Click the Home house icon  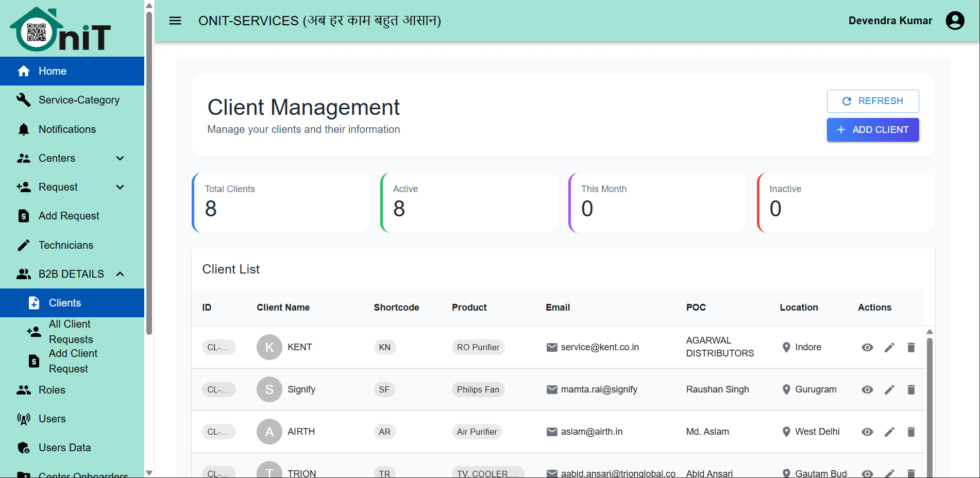pos(24,71)
